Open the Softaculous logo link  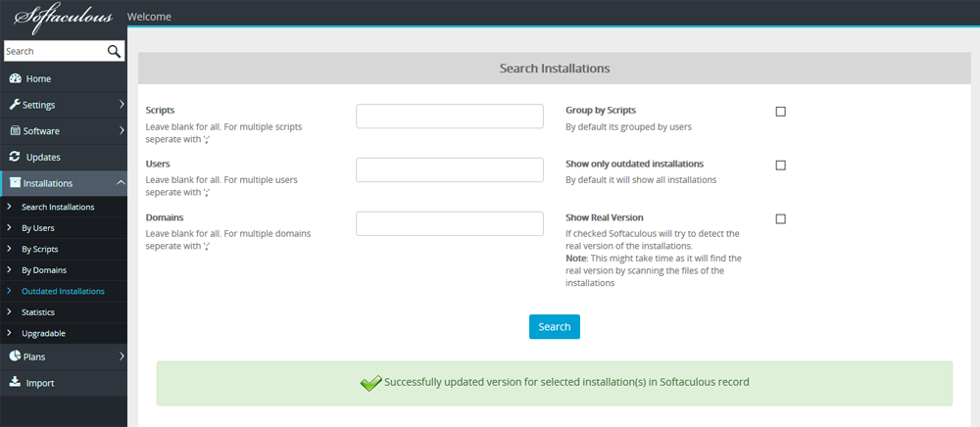point(63,17)
